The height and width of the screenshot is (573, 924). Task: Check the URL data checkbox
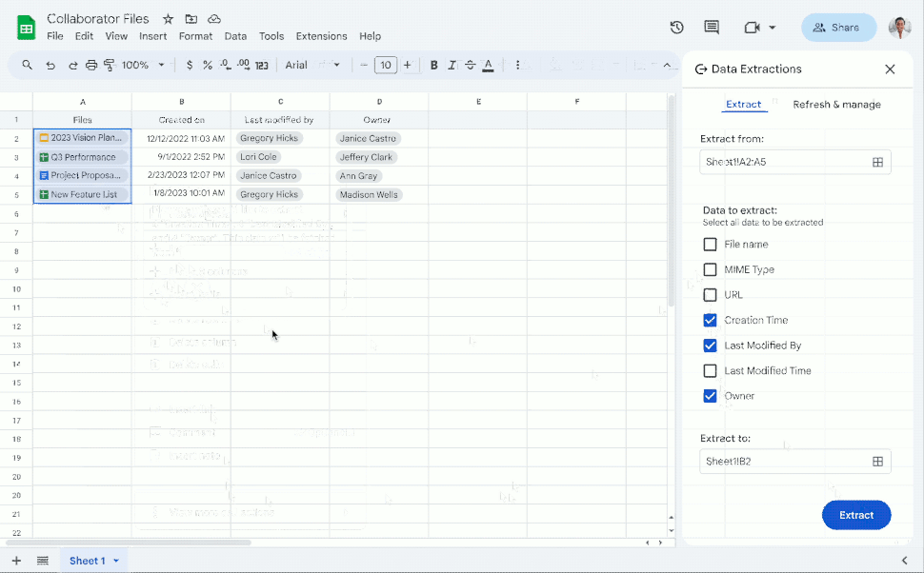pos(710,294)
